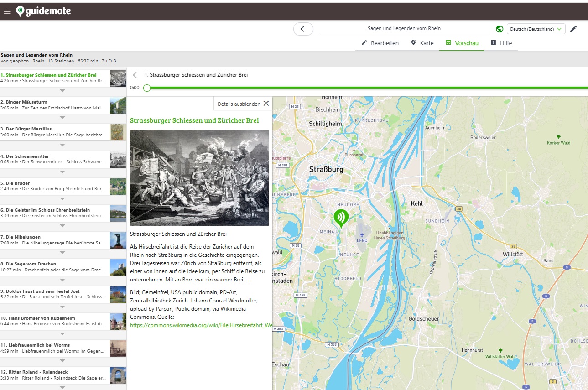The width and height of the screenshot is (588, 390).
Task: Expand the arrow below Strassburger Schiessen station
Action: [63, 91]
